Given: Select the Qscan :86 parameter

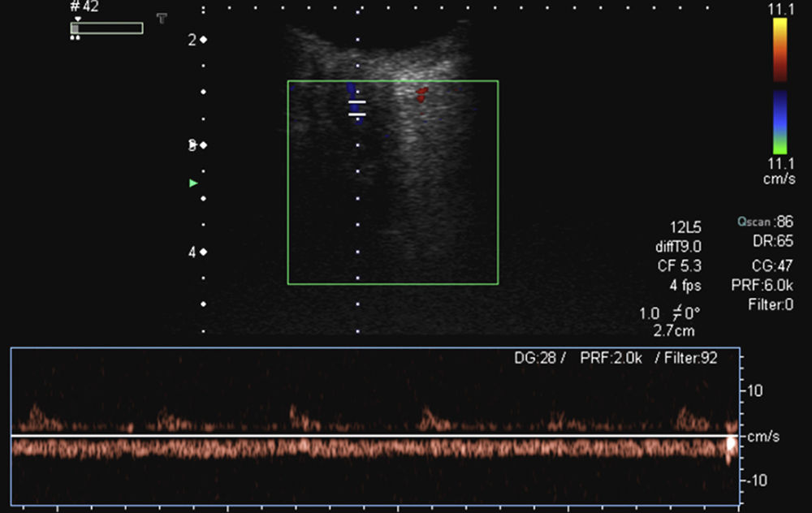Looking at the screenshot, I should (x=764, y=220).
